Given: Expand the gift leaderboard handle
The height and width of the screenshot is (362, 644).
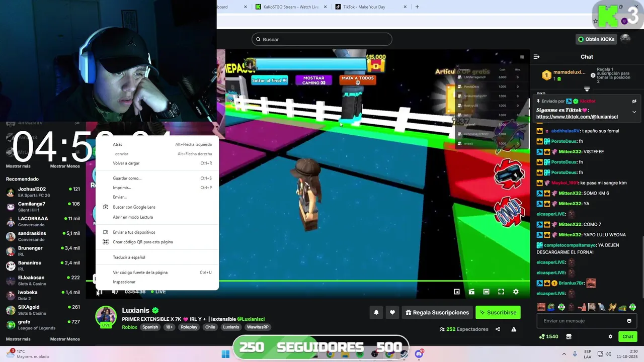Looking at the screenshot, I should [587, 89].
